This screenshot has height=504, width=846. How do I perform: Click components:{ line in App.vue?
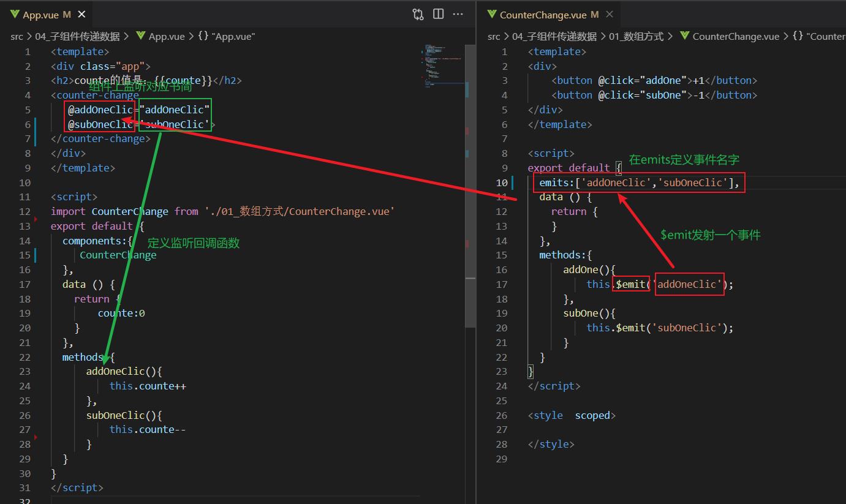click(x=97, y=241)
